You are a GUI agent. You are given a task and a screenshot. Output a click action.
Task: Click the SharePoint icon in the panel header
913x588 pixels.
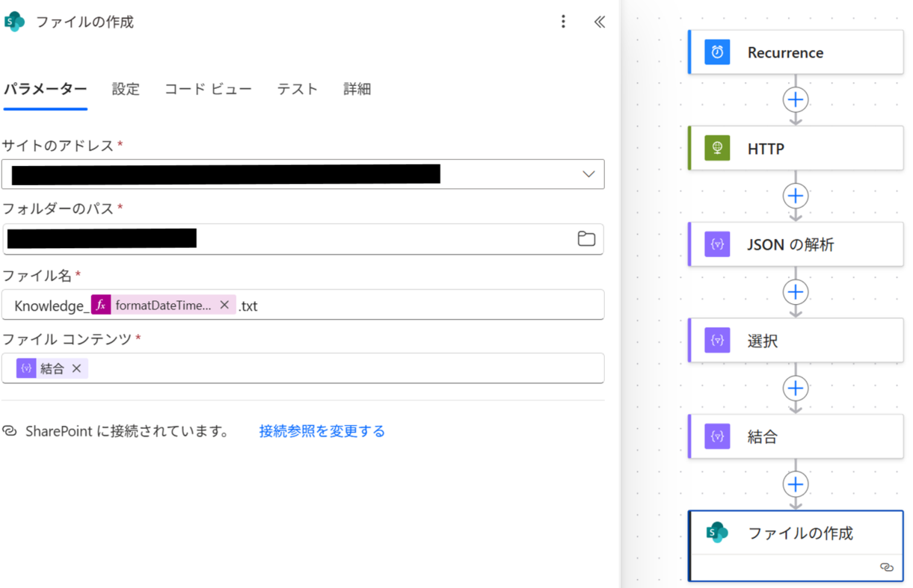tap(14, 22)
